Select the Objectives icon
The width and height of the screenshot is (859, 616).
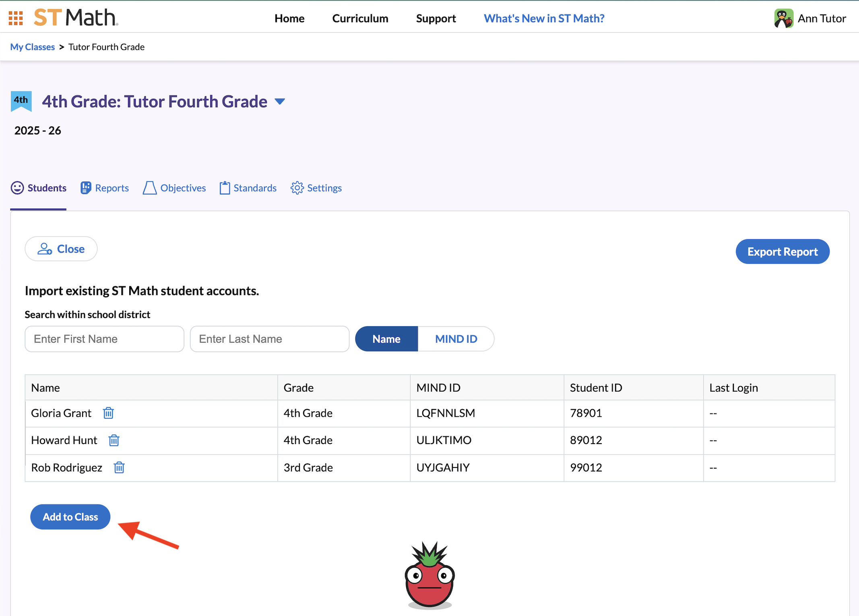point(149,188)
